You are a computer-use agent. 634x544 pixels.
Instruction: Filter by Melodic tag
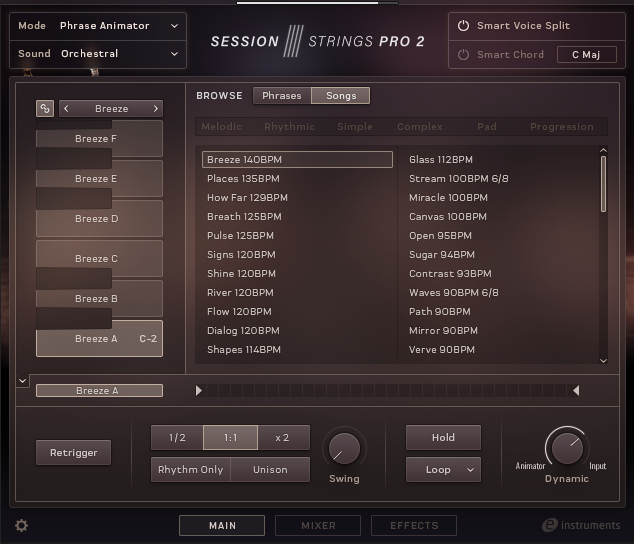[x=221, y=127]
